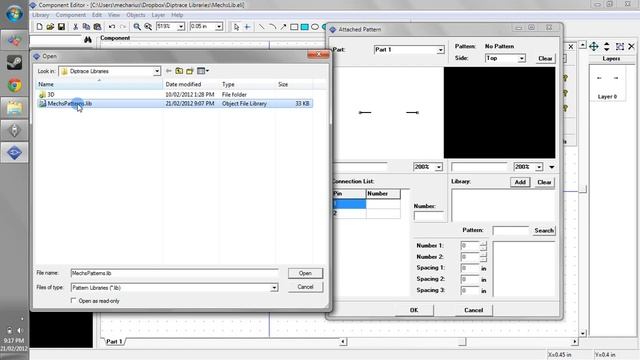Viewport: 640px width, 360px height.
Task: Click the Up one level folder icon
Action: pyautogui.click(x=179, y=71)
